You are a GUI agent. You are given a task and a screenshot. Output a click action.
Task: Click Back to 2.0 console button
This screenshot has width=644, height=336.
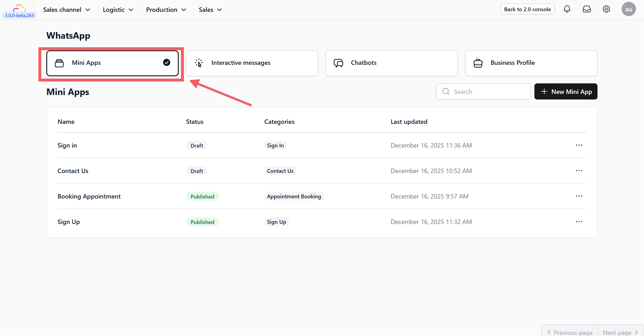527,9
